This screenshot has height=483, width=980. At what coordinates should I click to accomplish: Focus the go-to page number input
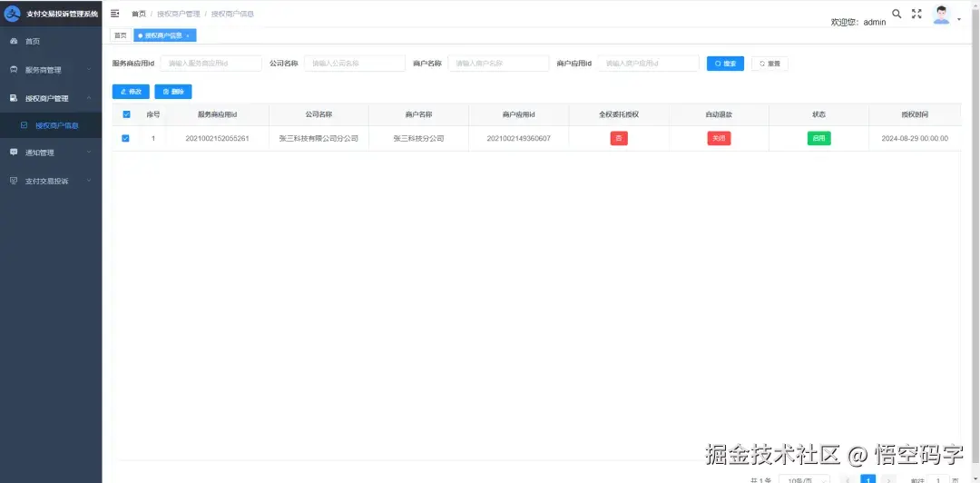(938, 479)
